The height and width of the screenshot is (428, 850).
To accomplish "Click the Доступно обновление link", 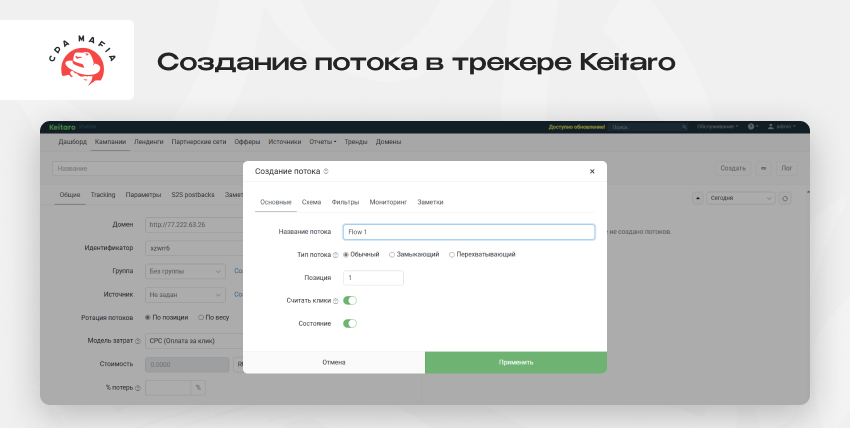I will 576,127.
